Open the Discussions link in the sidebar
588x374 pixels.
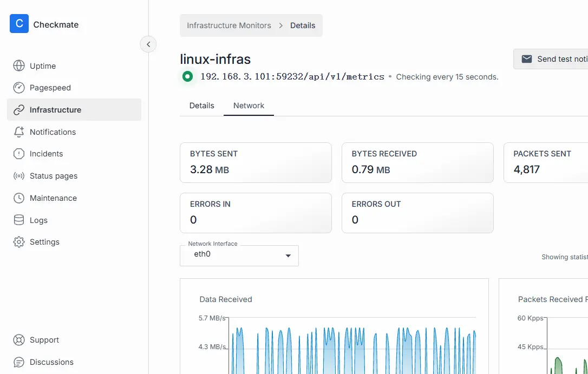[51, 362]
